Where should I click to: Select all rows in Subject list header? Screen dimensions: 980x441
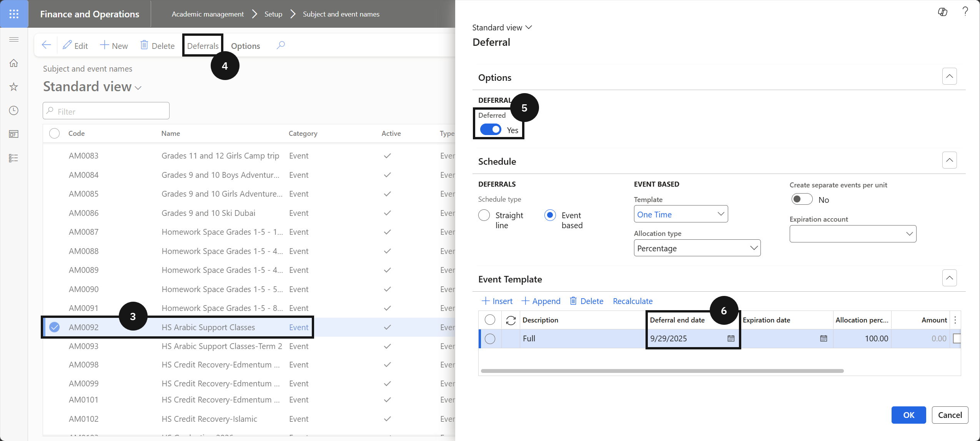point(55,133)
